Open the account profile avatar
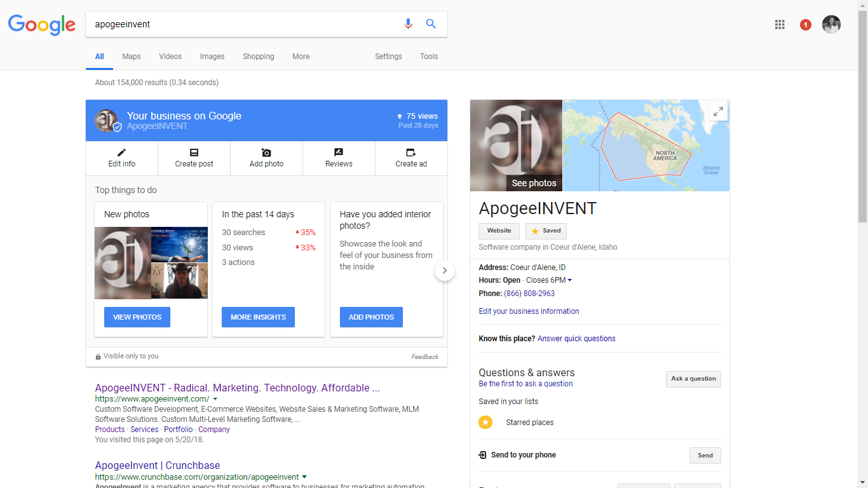Image resolution: width=868 pixels, height=488 pixels. pos(831,25)
